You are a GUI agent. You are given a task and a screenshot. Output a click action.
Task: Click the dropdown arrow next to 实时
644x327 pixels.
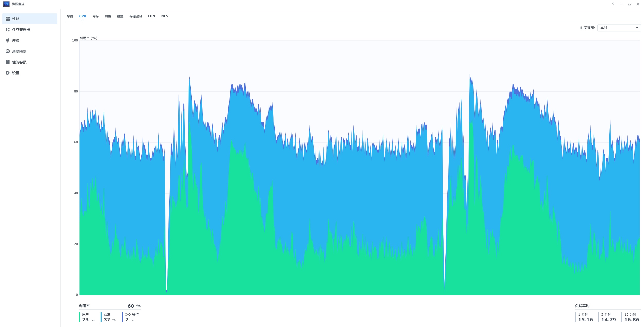click(637, 28)
